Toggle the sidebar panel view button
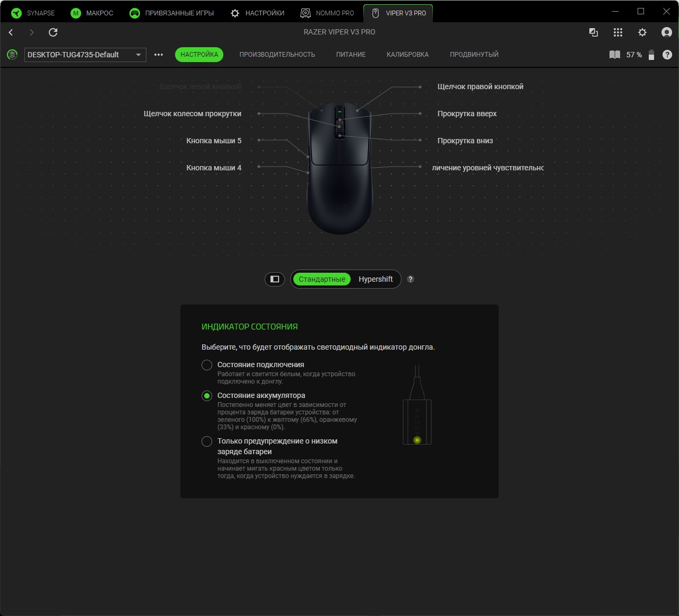The height and width of the screenshot is (616, 679). coord(275,279)
